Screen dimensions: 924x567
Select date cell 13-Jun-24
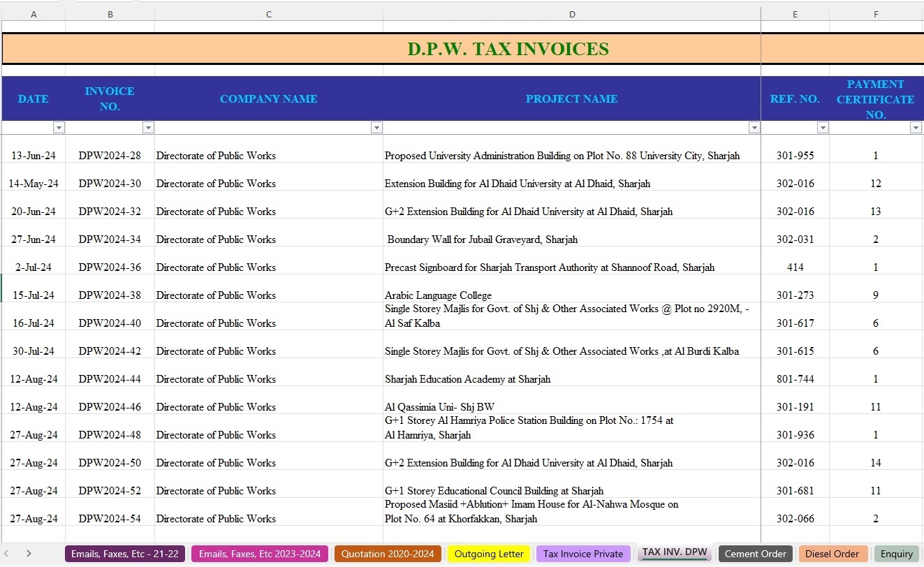[x=34, y=149]
